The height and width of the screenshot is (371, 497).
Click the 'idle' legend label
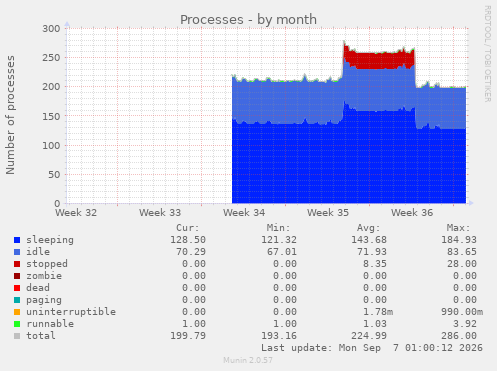[x=38, y=252]
